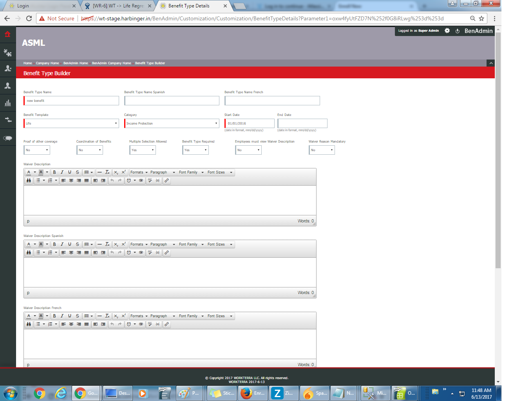Viewport: 532px width, 401px height.
Task: Click the bar chart reports sidebar icon
Action: pos(7,103)
